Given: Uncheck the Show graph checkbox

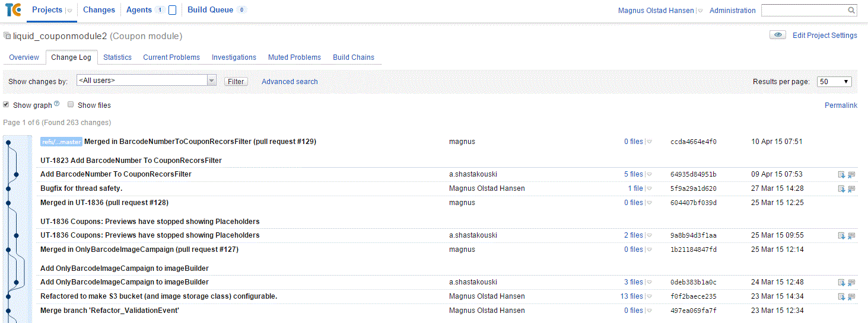Looking at the screenshot, I should [7, 104].
